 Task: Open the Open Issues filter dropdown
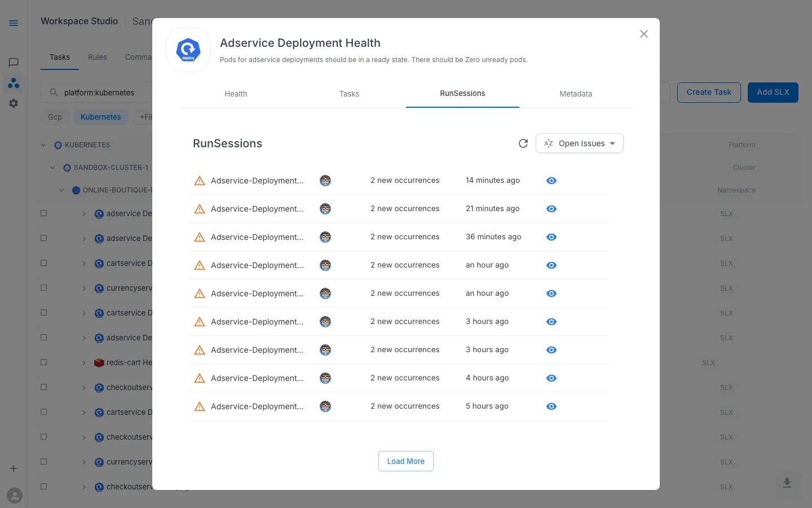[x=580, y=143]
